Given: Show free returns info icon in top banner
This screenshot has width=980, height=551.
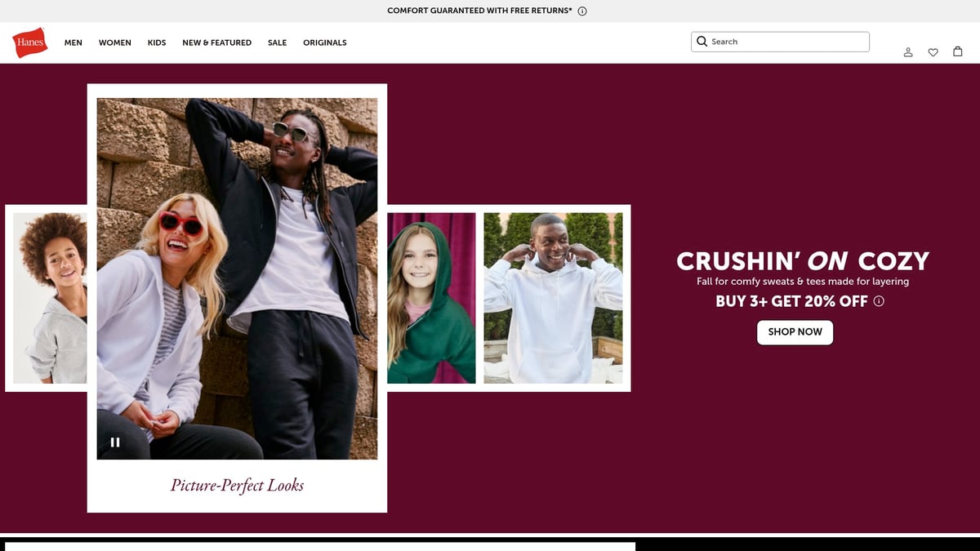Looking at the screenshot, I should (582, 11).
